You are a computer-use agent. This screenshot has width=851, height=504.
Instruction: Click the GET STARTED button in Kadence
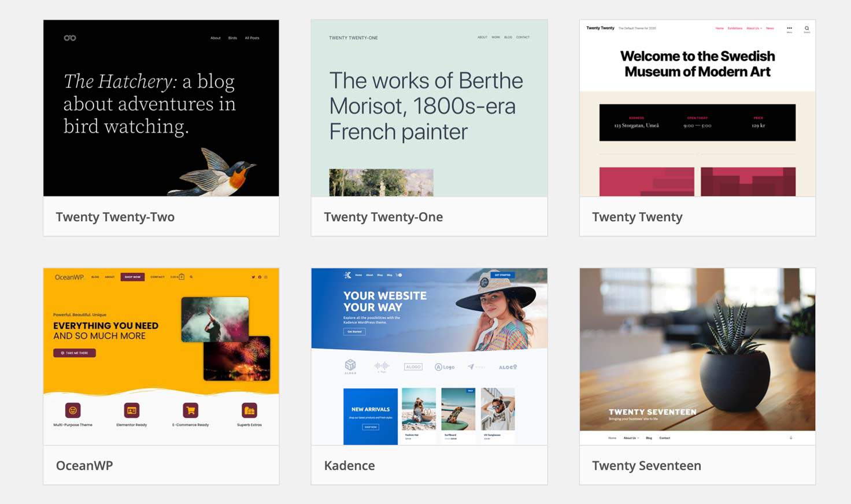pyautogui.click(x=502, y=275)
